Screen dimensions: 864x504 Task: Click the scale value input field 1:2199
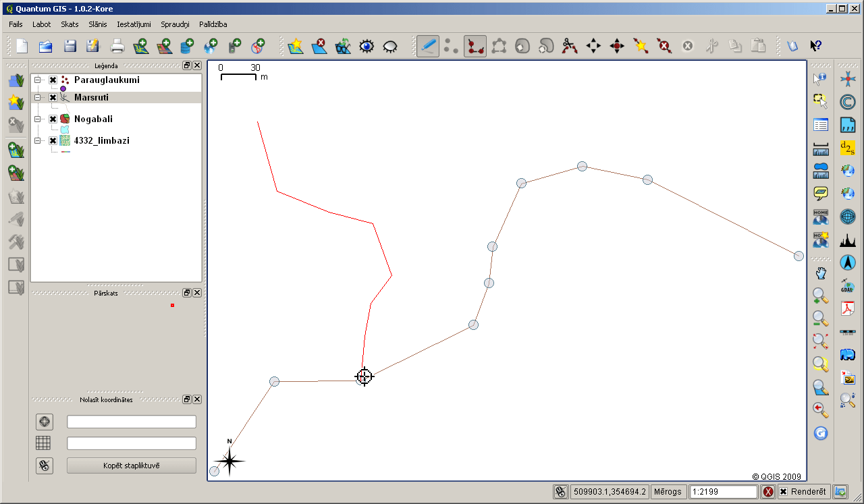723,492
